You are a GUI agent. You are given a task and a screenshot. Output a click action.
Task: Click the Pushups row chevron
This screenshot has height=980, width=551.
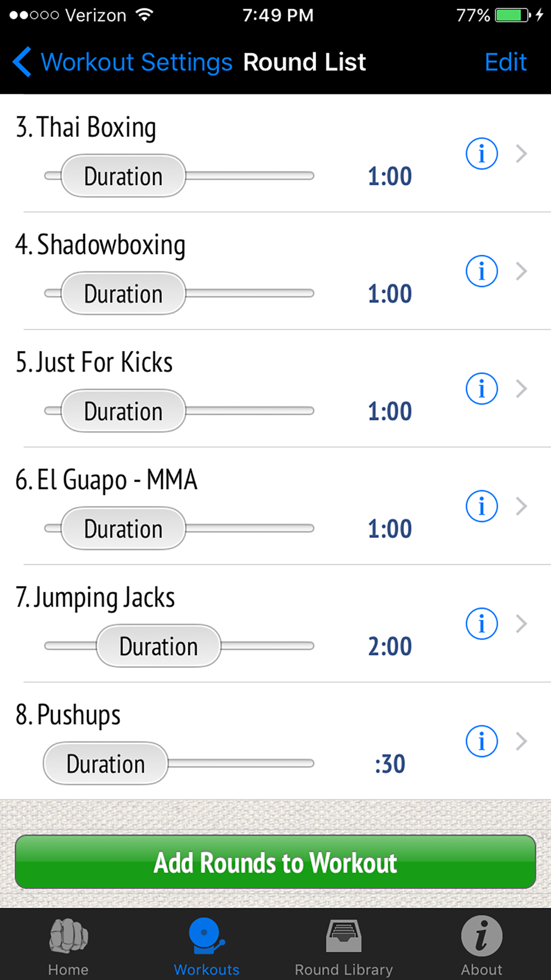[521, 741]
